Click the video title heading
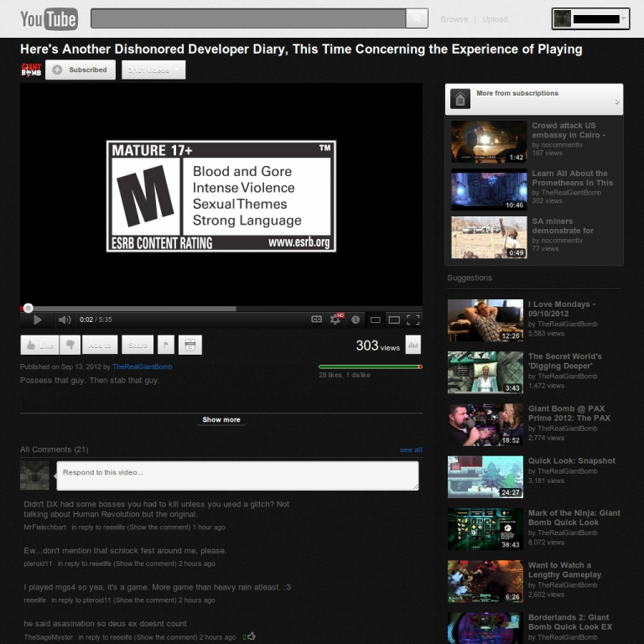644x644 pixels. point(301,49)
